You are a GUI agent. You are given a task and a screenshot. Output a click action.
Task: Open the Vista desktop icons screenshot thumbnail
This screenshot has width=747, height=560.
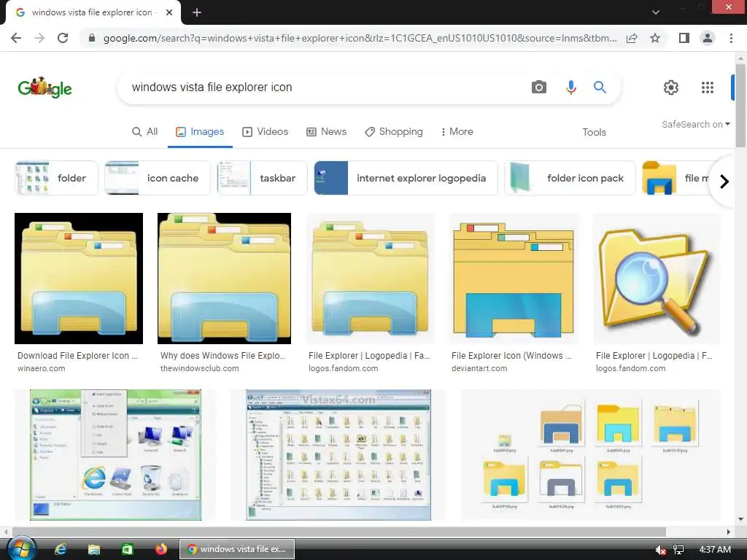(115, 455)
